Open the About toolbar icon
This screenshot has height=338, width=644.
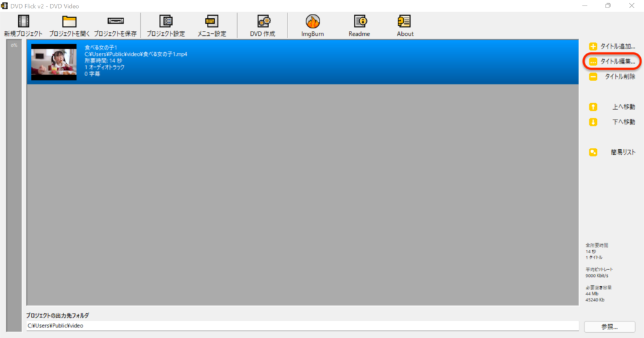coord(405,22)
